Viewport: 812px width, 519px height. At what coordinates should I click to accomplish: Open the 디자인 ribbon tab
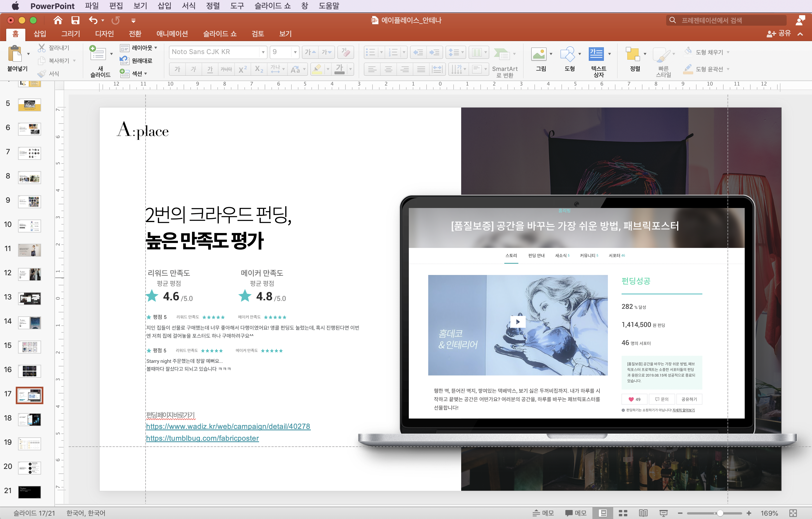coord(104,34)
